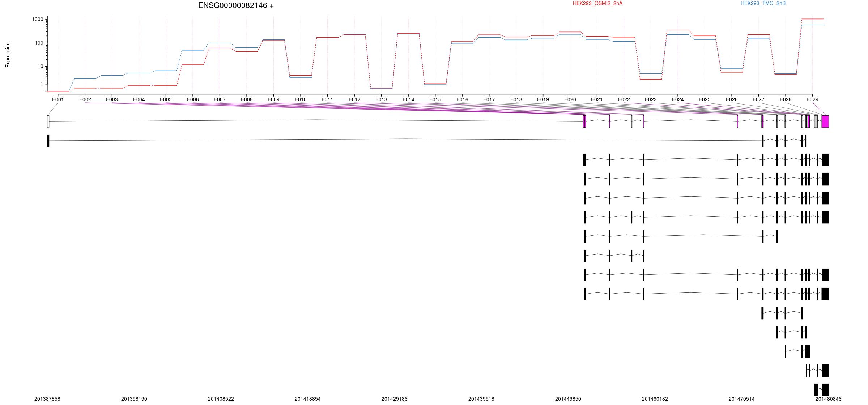This screenshot has height=405, width=868.
Task: Click exon bin label E007
Action: click(x=220, y=99)
